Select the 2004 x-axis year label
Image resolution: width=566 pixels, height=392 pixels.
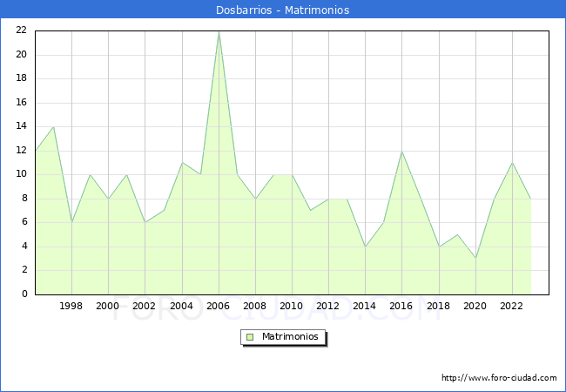(x=182, y=306)
